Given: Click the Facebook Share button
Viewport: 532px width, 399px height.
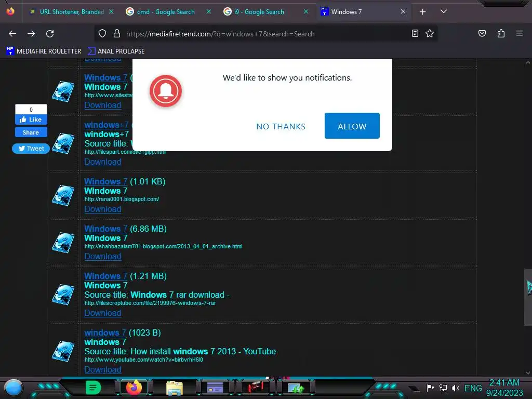Looking at the screenshot, I should pos(31,132).
